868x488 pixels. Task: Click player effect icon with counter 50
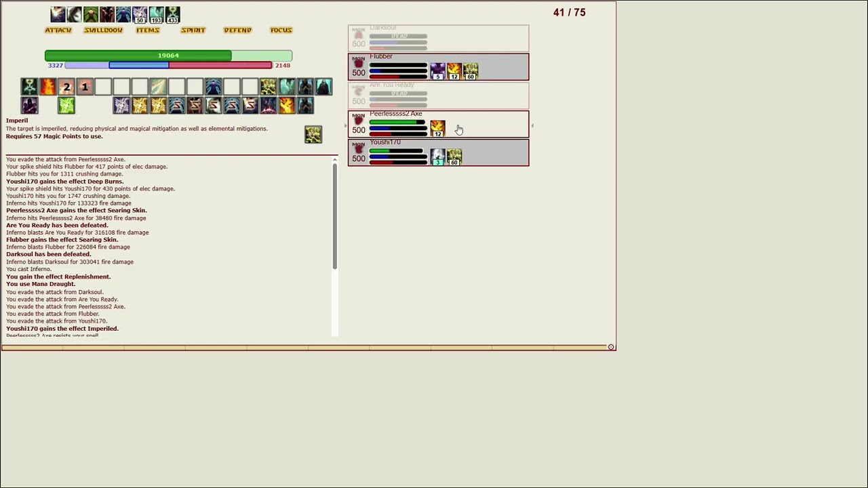(x=139, y=14)
